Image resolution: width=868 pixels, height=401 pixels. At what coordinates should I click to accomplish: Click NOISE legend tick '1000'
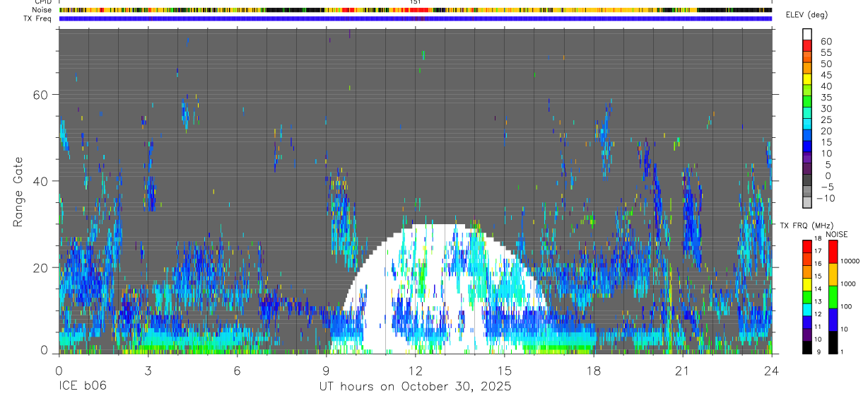(849, 284)
